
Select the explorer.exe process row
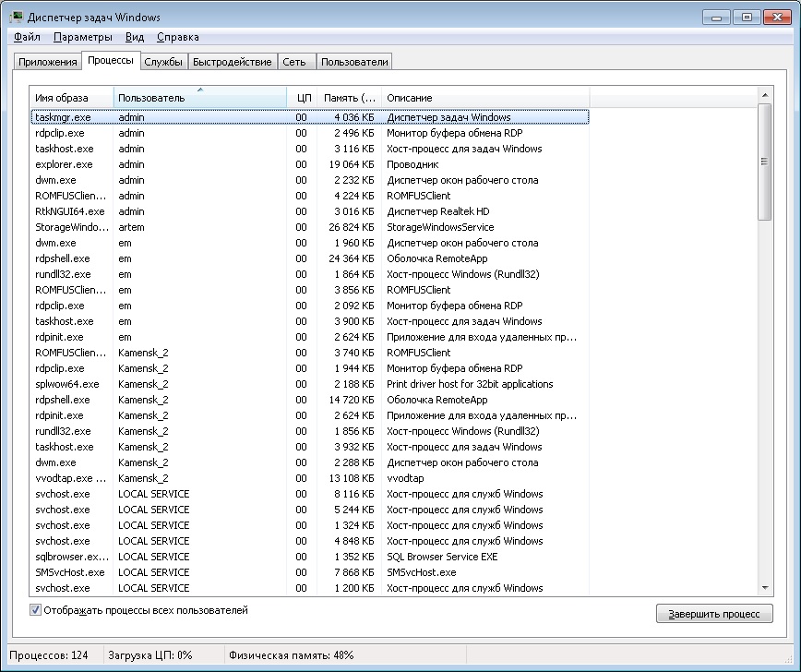[x=64, y=164]
